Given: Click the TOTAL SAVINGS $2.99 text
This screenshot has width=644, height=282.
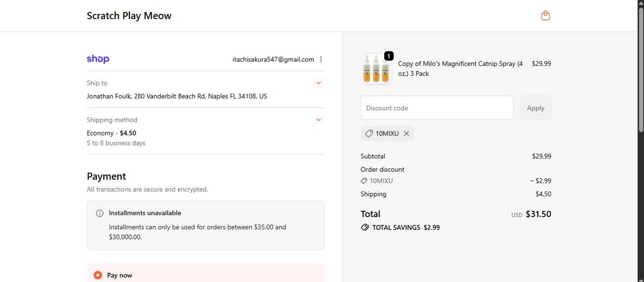Looking at the screenshot, I should pos(406,228).
